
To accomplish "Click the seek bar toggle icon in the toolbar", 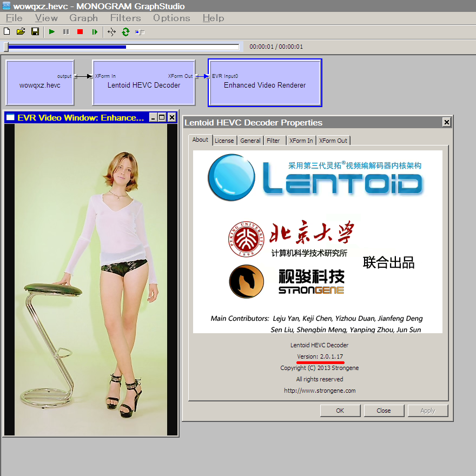I will pyautogui.click(x=140, y=32).
